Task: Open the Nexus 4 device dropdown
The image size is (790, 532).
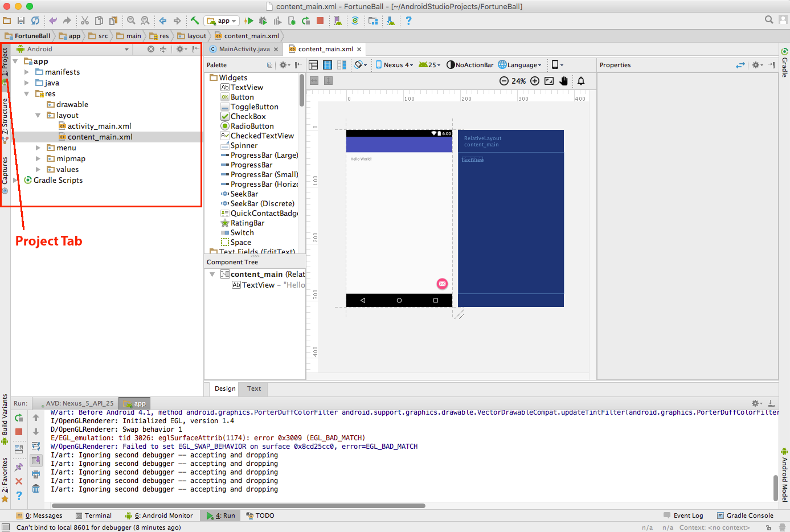Action: click(394, 65)
